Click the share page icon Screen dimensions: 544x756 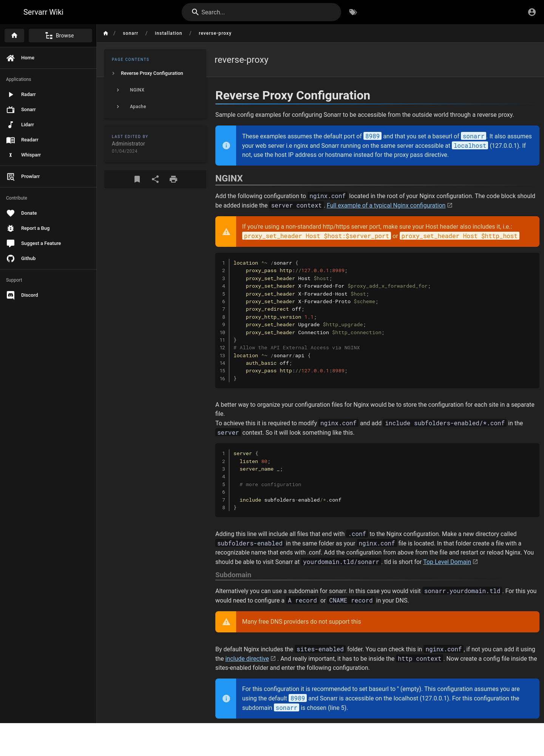[155, 179]
